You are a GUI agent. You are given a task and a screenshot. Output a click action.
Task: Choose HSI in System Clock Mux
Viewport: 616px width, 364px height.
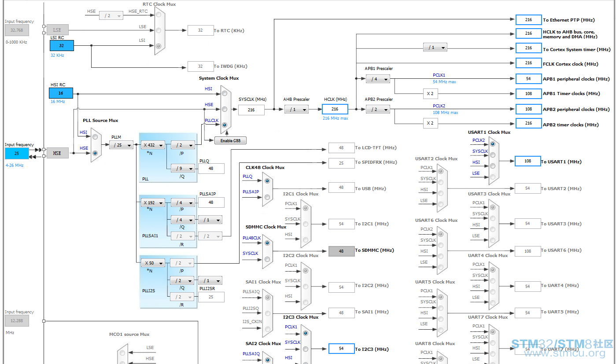click(x=225, y=93)
